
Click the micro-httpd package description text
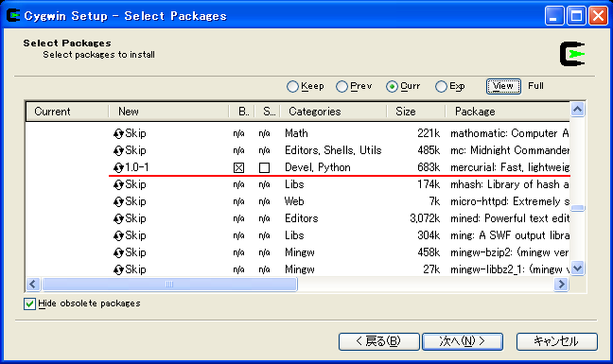pyautogui.click(x=509, y=201)
